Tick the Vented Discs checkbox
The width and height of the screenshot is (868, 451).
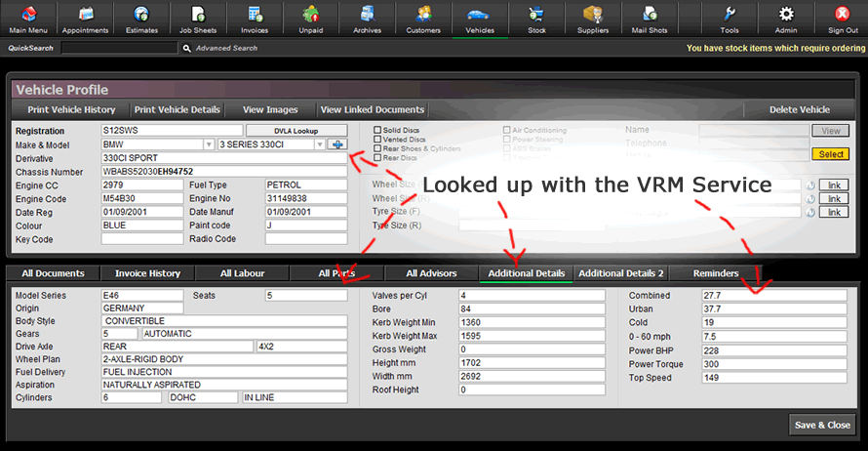(377, 139)
